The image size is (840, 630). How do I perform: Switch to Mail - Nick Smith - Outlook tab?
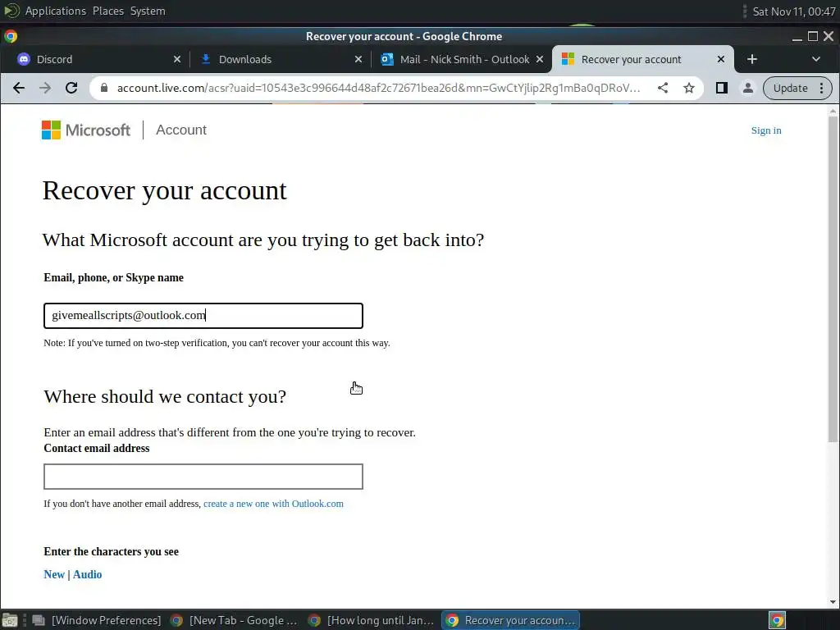(462, 59)
